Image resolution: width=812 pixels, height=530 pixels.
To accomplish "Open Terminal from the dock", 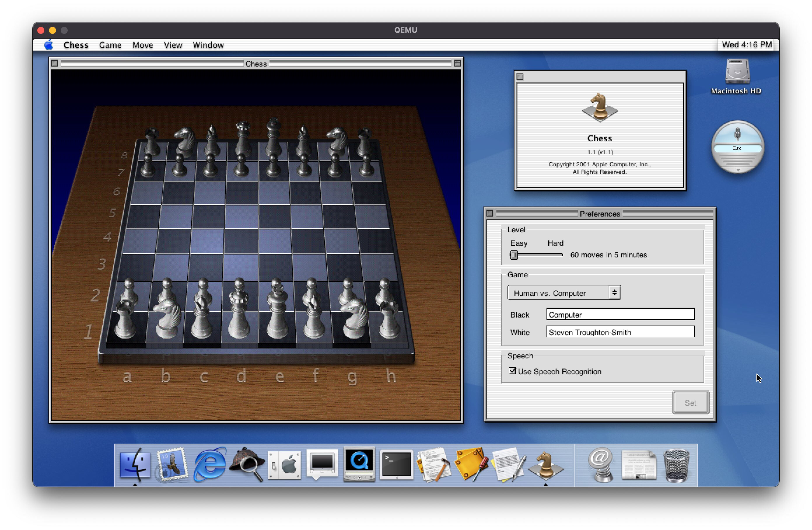I will pos(396,465).
